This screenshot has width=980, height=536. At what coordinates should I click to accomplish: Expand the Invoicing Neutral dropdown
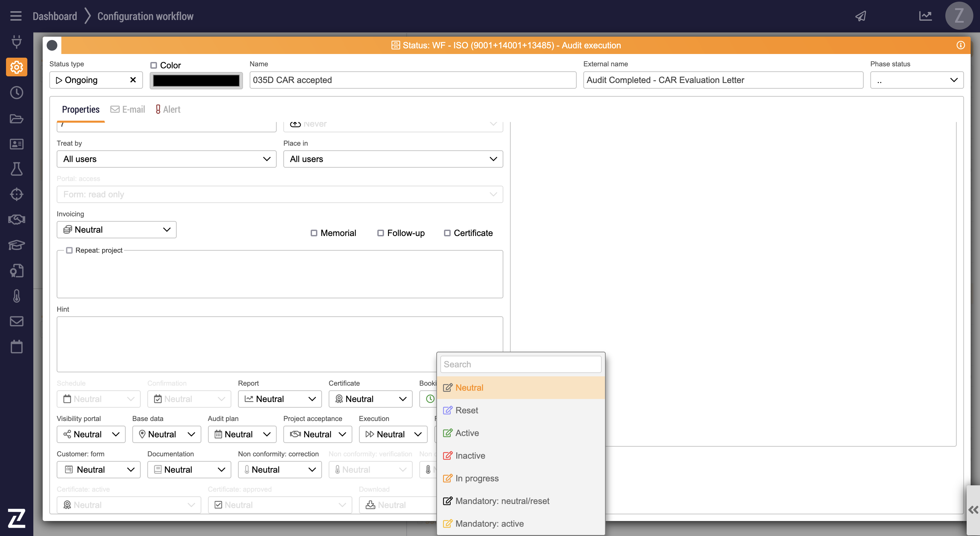point(116,229)
